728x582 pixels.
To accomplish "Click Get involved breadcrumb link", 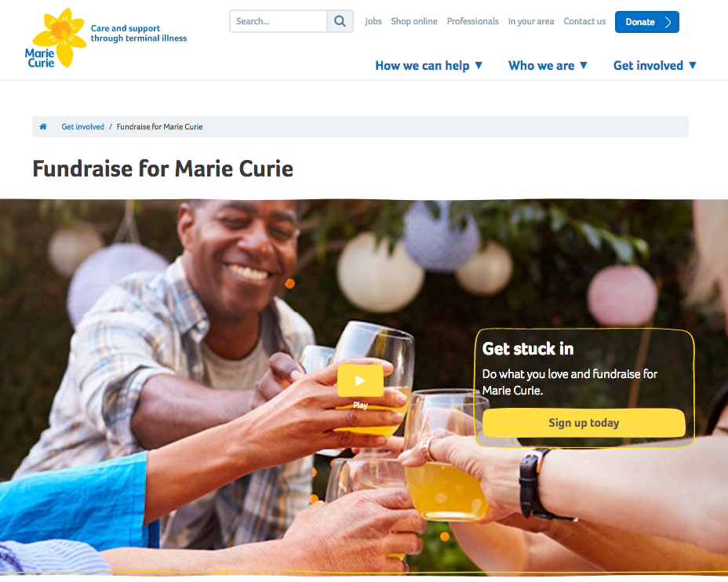I will point(83,127).
